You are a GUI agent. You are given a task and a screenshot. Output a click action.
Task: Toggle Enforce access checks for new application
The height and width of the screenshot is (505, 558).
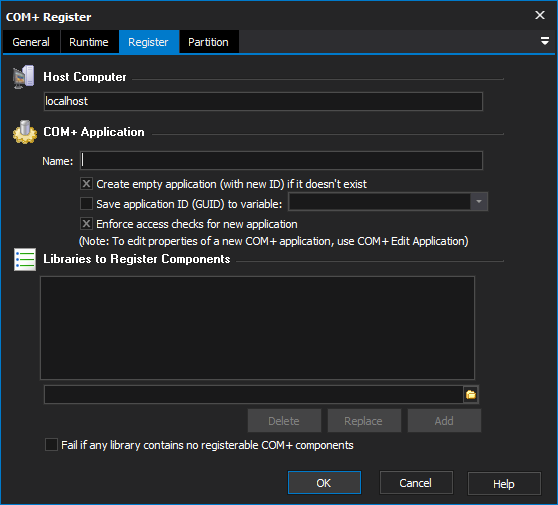click(86, 224)
